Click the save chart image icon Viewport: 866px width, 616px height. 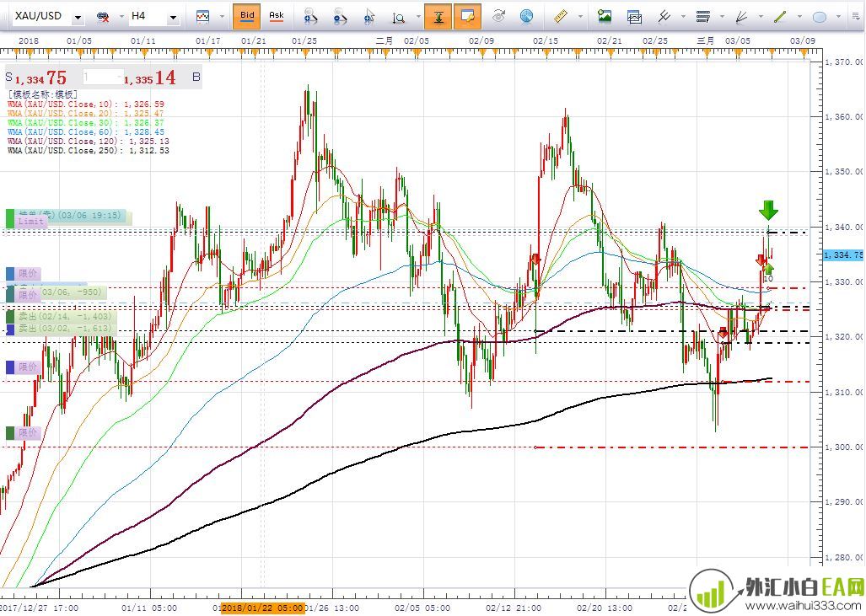point(605,17)
